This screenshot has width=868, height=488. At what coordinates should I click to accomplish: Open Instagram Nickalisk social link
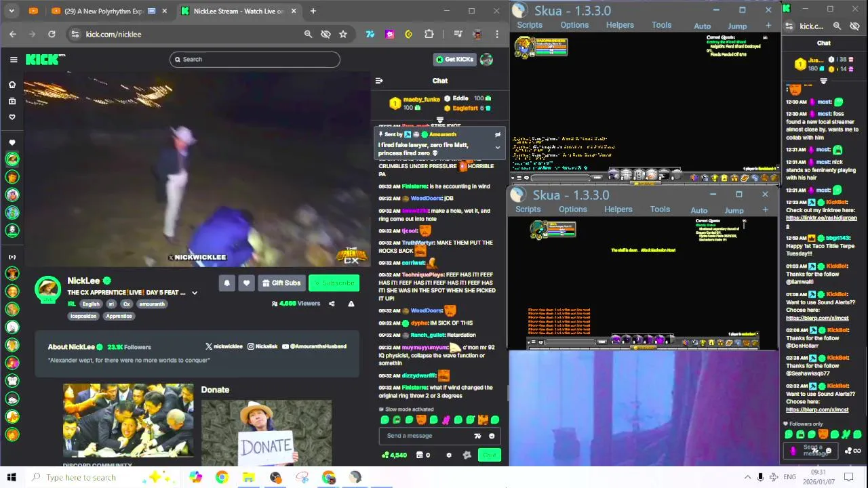tap(262, 346)
